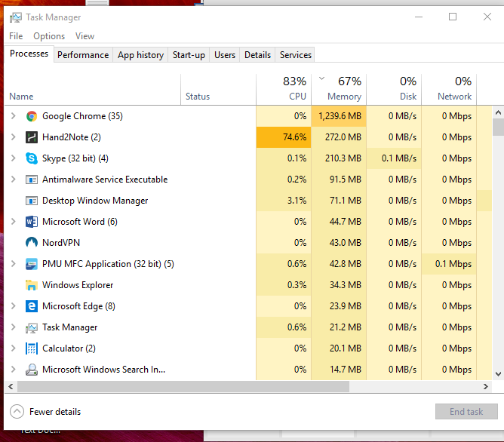The height and width of the screenshot is (442, 504).
Task: Open the View menu
Action: tap(85, 36)
